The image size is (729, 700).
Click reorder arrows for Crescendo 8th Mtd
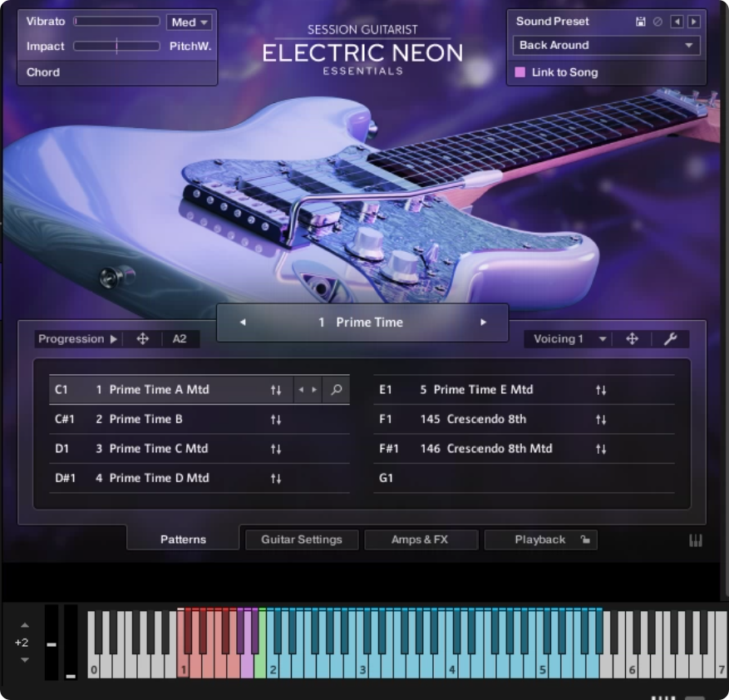[601, 449]
